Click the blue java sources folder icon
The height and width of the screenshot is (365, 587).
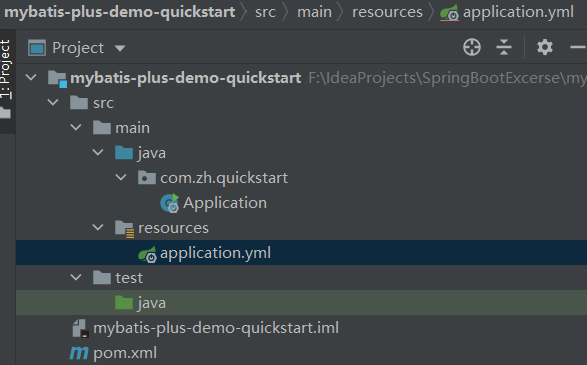pyautogui.click(x=124, y=153)
